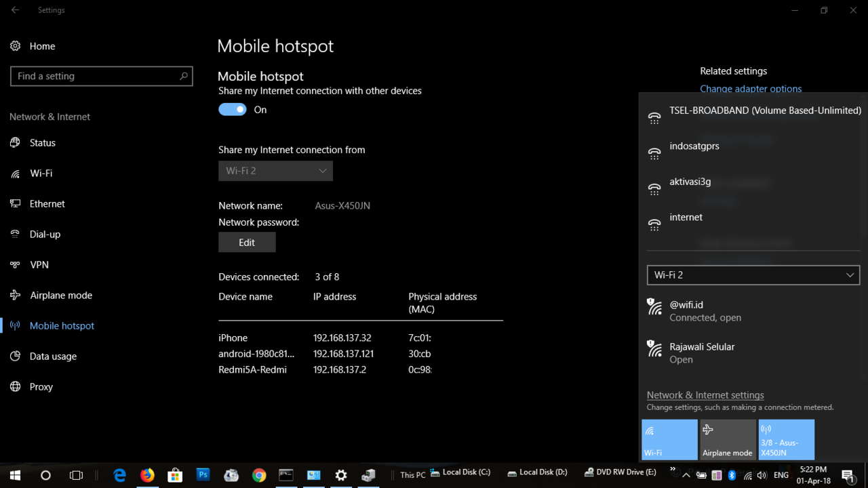Click the network flyout scrollbar
Image resolution: width=868 pixels, height=488 pixels.
[865, 237]
